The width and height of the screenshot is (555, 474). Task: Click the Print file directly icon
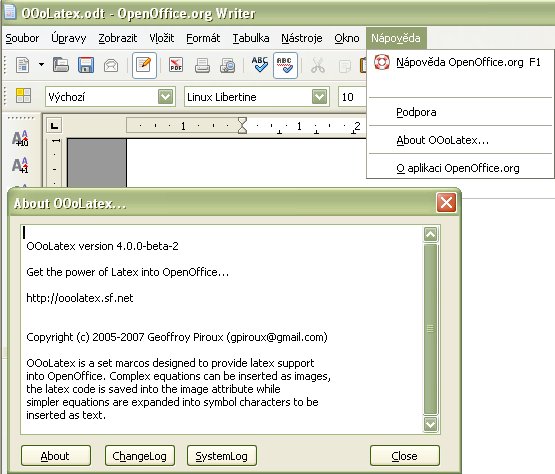202,66
